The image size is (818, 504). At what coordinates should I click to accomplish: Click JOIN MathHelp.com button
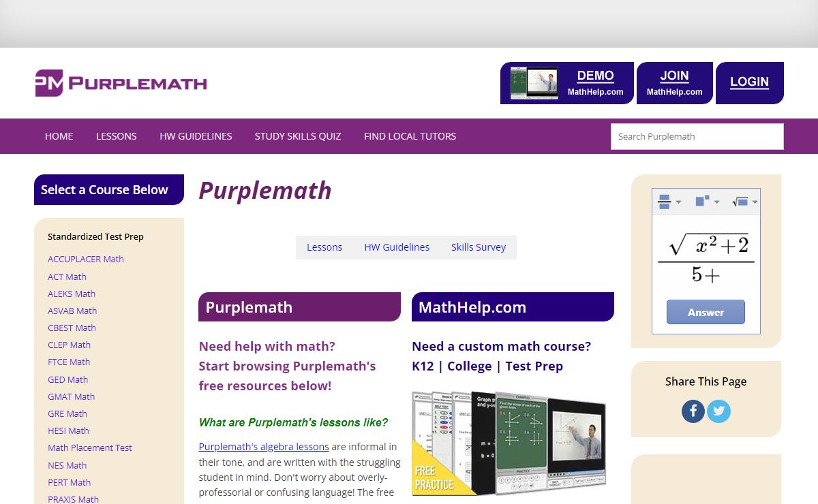tap(675, 83)
